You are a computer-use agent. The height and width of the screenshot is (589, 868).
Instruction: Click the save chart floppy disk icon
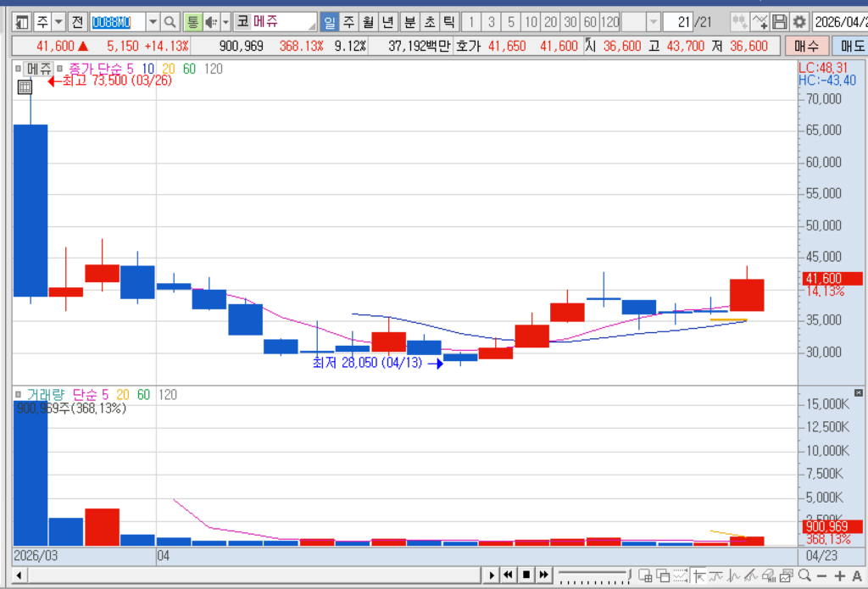780,22
